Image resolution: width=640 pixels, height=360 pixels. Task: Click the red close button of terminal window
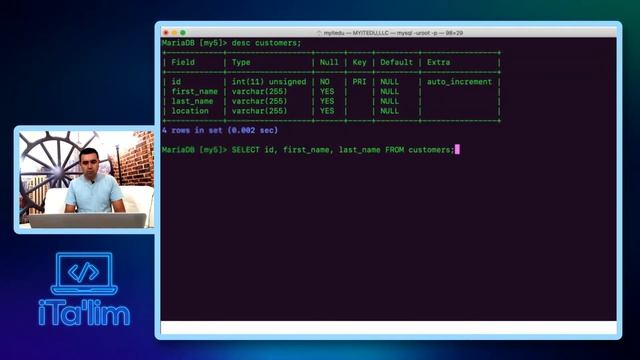166,33
